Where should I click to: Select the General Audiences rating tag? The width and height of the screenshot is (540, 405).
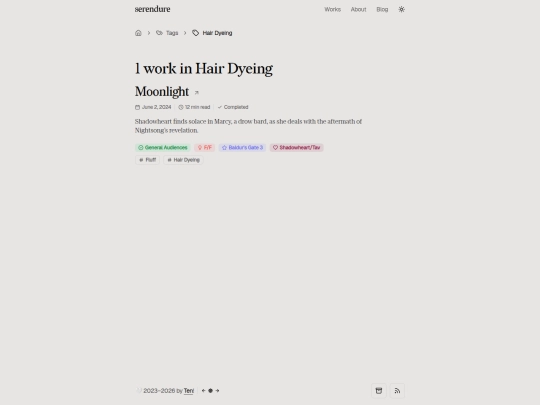(x=163, y=148)
